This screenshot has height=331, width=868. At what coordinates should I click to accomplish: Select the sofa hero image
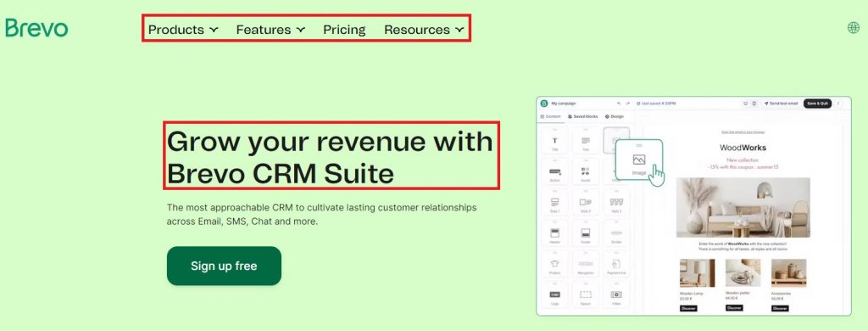tap(743, 207)
